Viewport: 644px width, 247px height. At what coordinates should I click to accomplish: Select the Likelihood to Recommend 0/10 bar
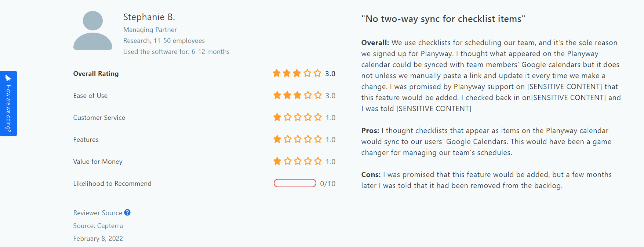tap(295, 183)
